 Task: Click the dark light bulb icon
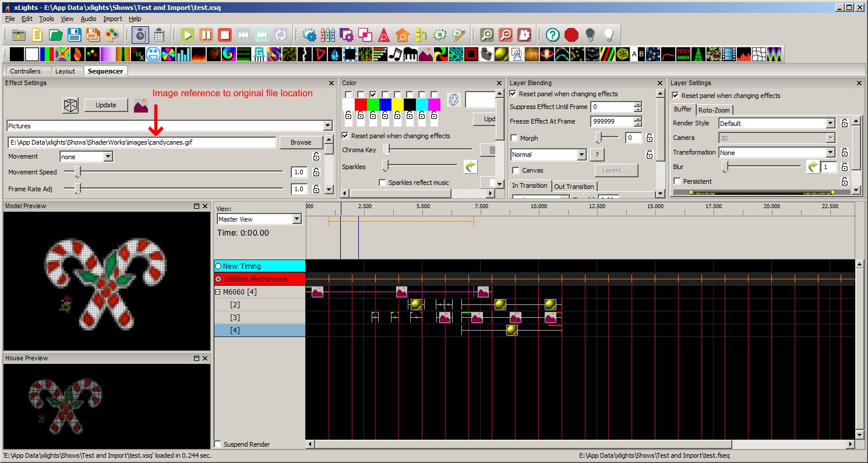[x=590, y=34]
